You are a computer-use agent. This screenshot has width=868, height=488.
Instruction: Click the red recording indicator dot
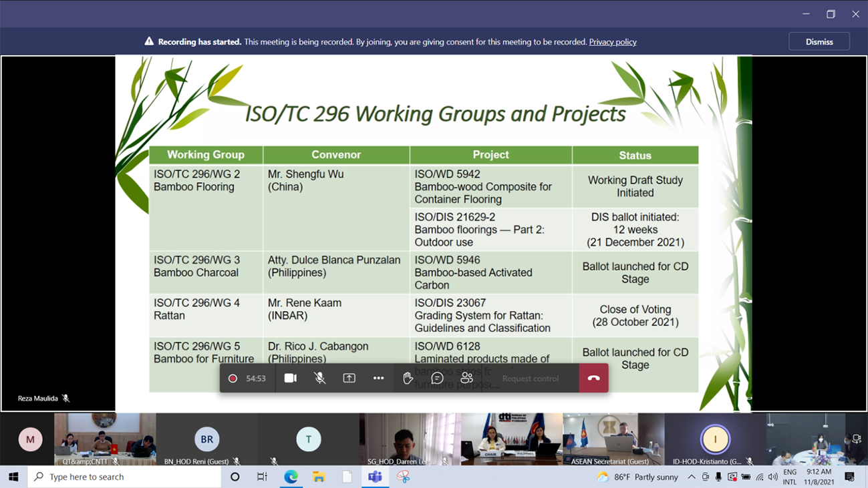tap(233, 379)
